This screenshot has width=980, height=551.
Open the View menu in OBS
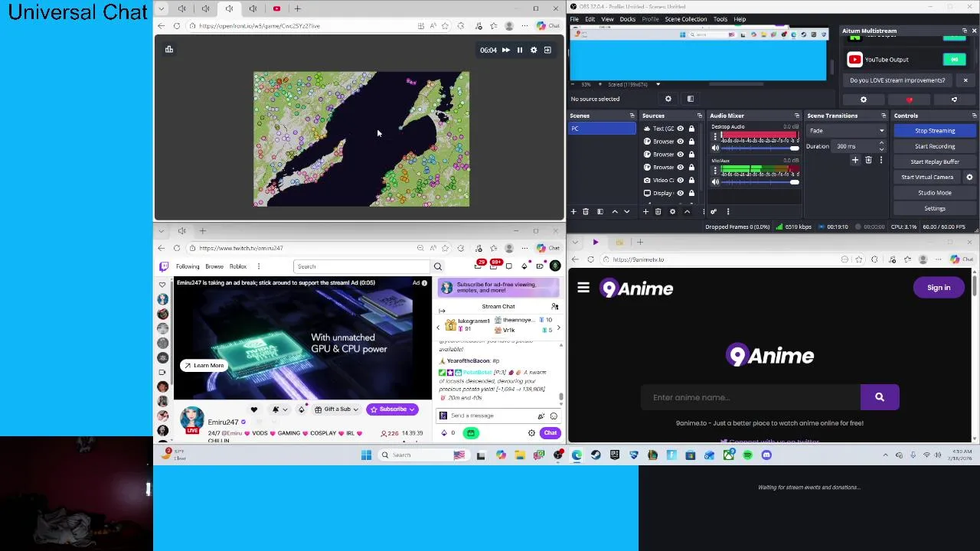tap(607, 19)
